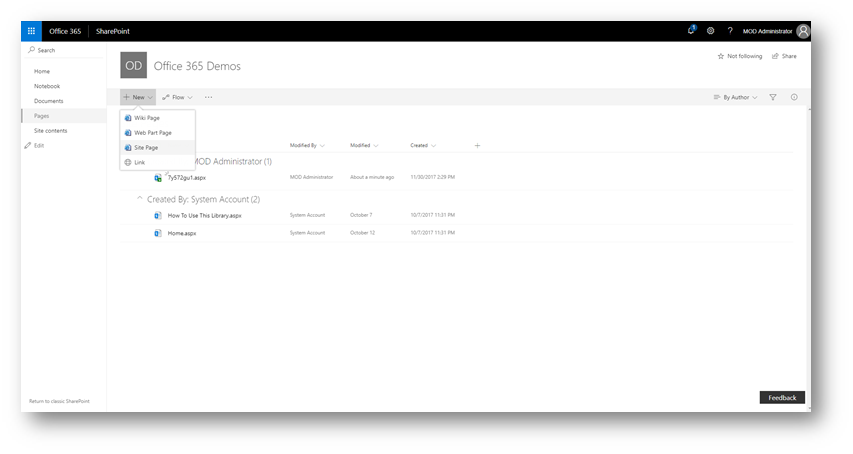The height and width of the screenshot is (454, 853).
Task: Open the settings gear menu
Action: (x=710, y=31)
